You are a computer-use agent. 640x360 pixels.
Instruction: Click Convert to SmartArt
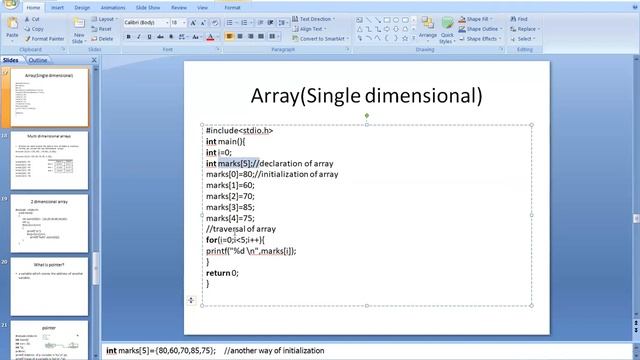click(x=321, y=39)
